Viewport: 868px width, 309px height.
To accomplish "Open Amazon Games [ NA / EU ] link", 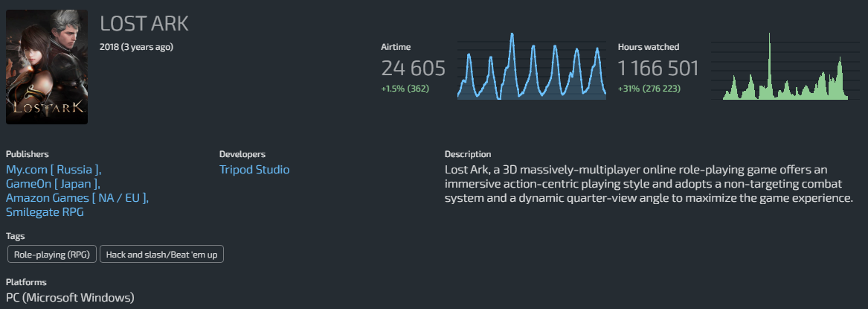I will tap(76, 198).
